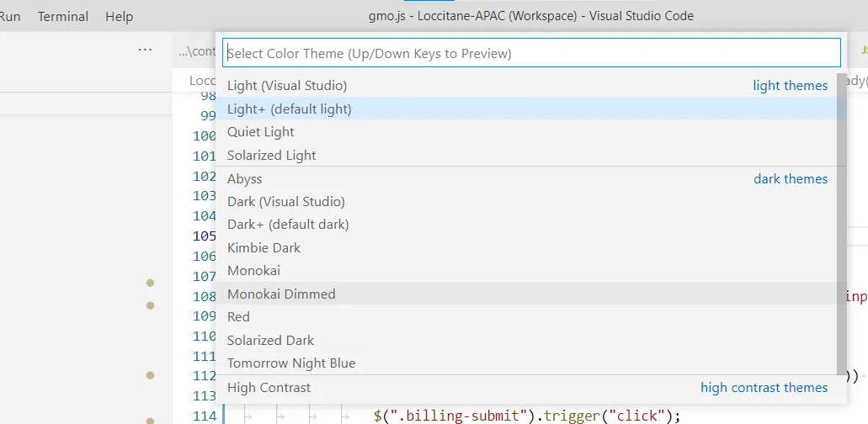Select Tomorrow Night Blue theme
The width and height of the screenshot is (868, 424).
[x=291, y=363]
